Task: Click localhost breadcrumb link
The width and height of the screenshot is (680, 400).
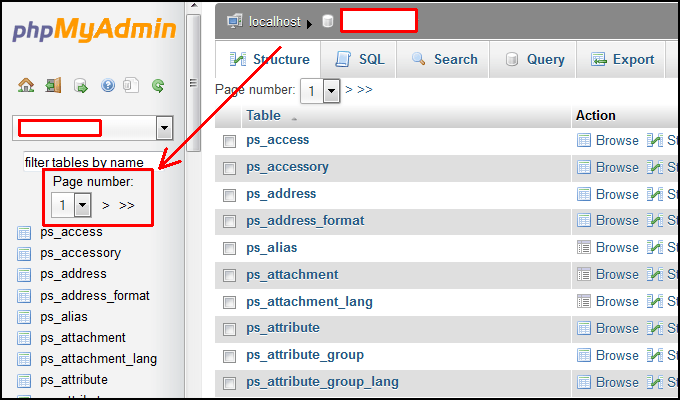Action: pyautogui.click(x=275, y=21)
